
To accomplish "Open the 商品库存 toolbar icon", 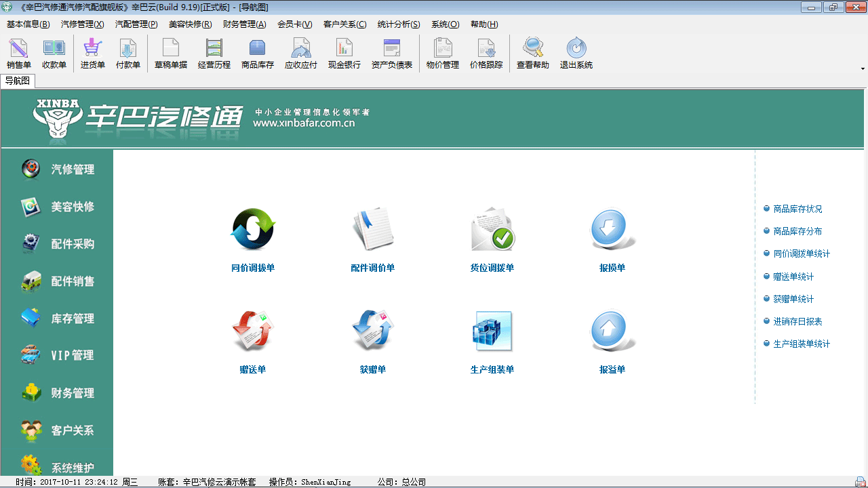I will click(258, 54).
